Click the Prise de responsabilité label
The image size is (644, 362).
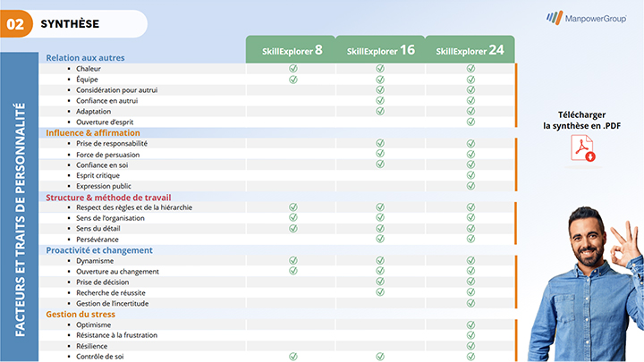(112, 143)
